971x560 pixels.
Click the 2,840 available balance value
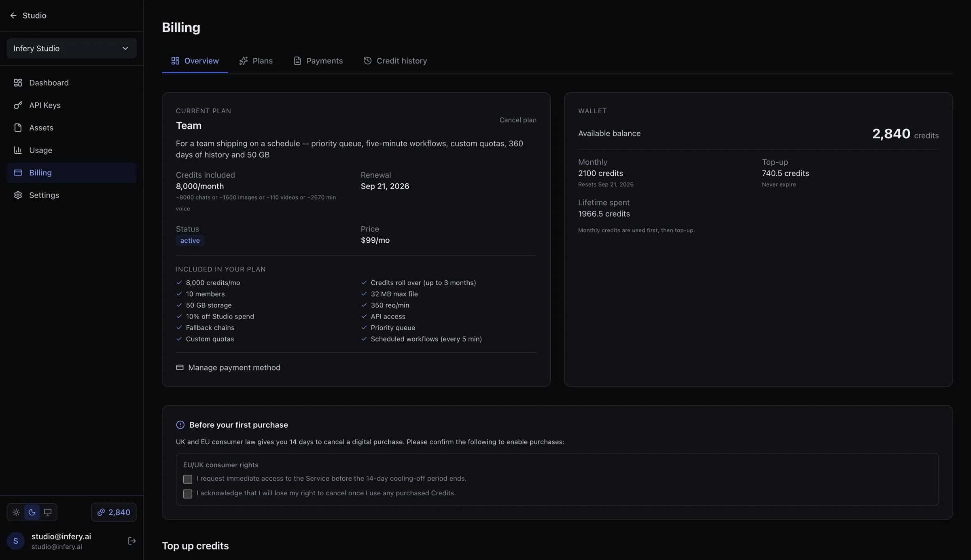(891, 134)
